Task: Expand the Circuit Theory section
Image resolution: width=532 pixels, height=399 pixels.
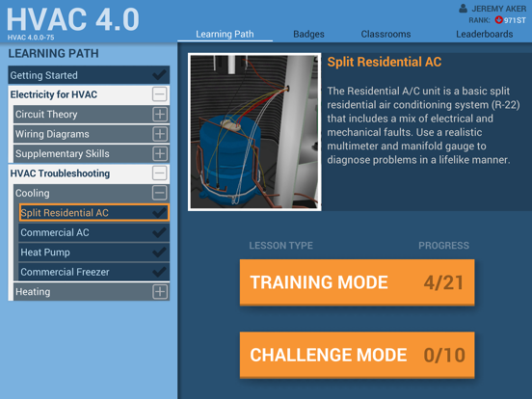Action: (160, 115)
